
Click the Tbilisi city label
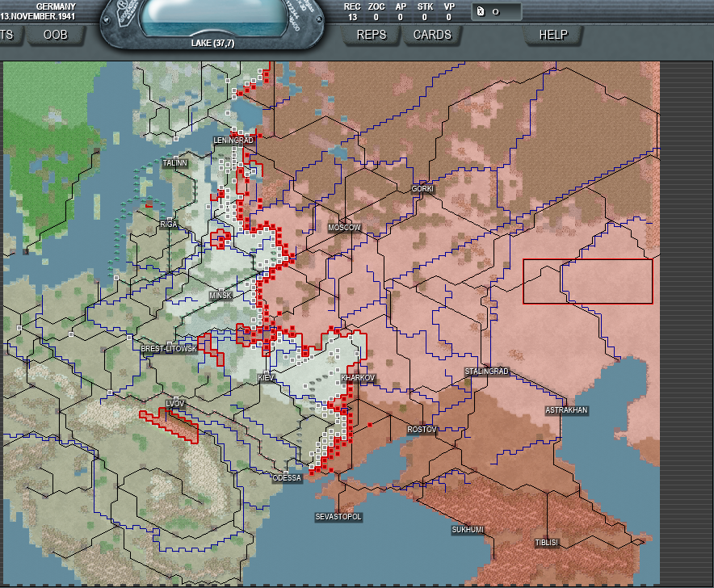click(x=547, y=542)
